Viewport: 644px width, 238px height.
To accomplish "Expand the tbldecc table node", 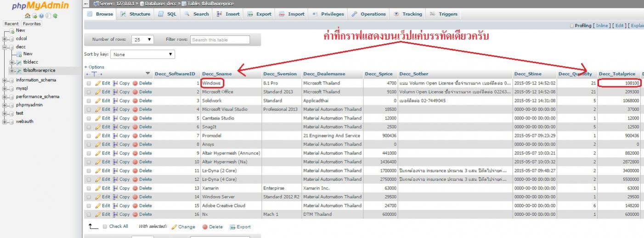I will [x=12, y=62].
